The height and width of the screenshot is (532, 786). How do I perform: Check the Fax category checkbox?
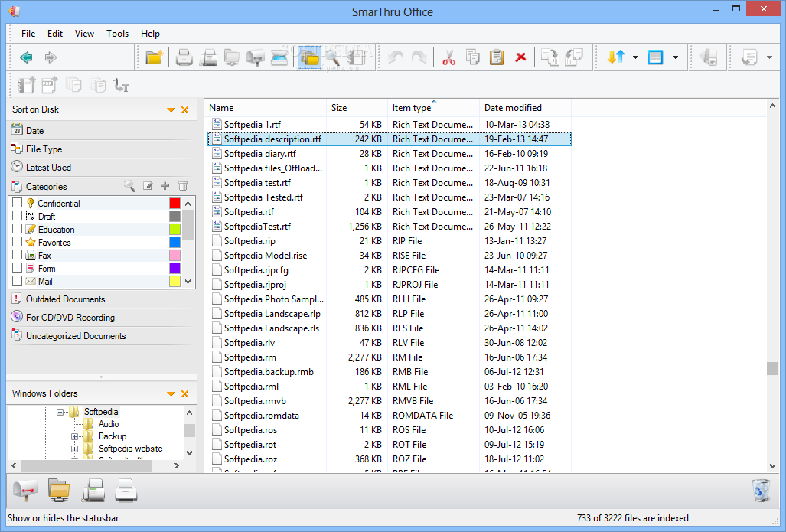point(17,255)
